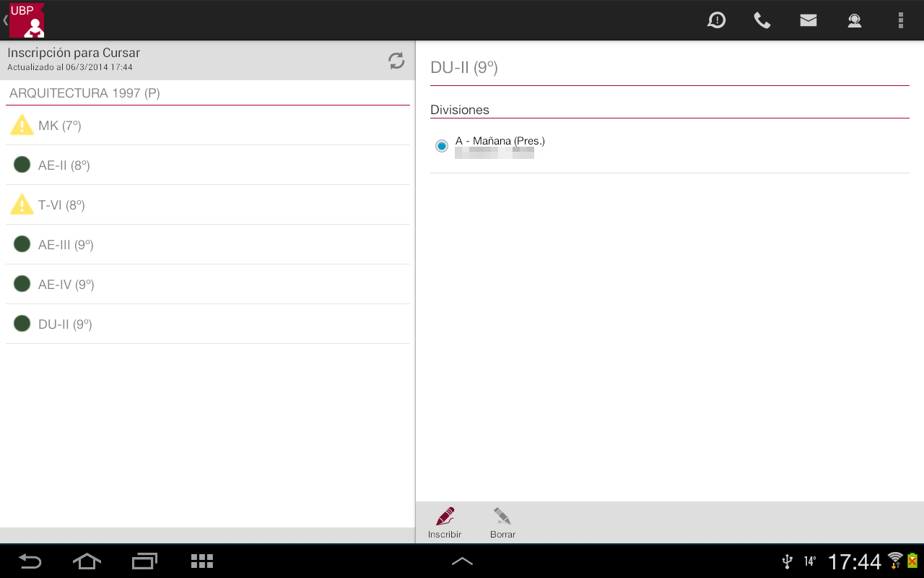
Task: Show recent apps
Action: [144, 561]
